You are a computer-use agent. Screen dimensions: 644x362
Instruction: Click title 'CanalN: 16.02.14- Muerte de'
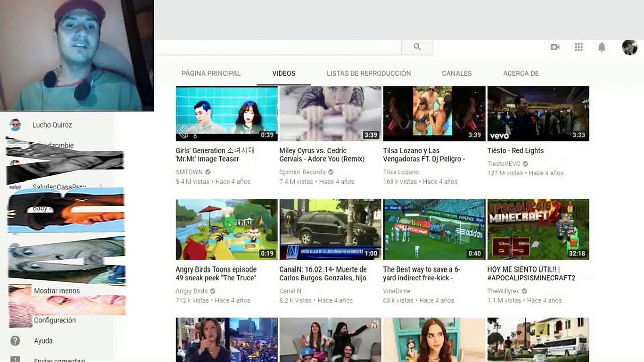pos(323,274)
